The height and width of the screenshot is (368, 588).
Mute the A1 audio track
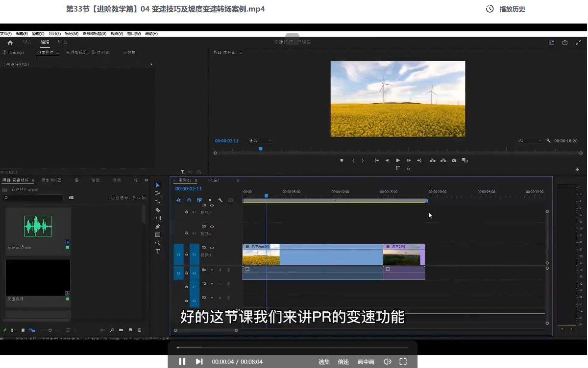[x=212, y=270]
